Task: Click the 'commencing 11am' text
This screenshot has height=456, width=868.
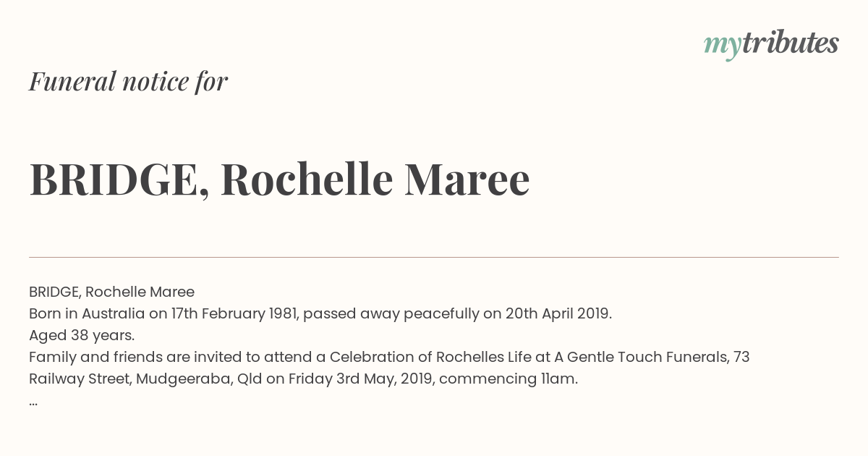Action: pyautogui.click(x=509, y=379)
